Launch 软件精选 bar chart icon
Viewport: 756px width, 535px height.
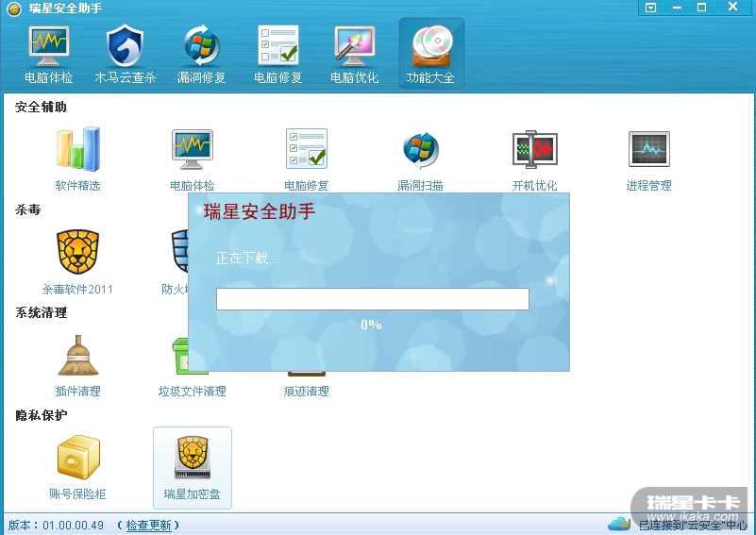pyautogui.click(x=78, y=149)
